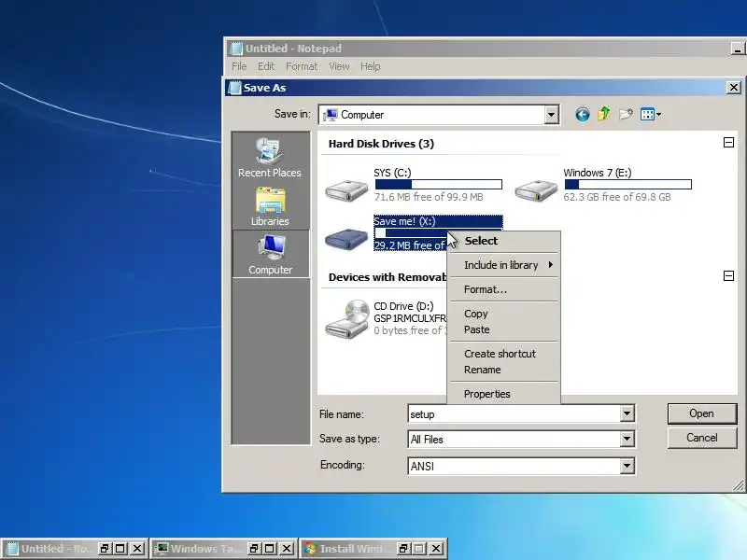747x560 pixels.
Task: Click the File name input field
Action: pos(514,413)
